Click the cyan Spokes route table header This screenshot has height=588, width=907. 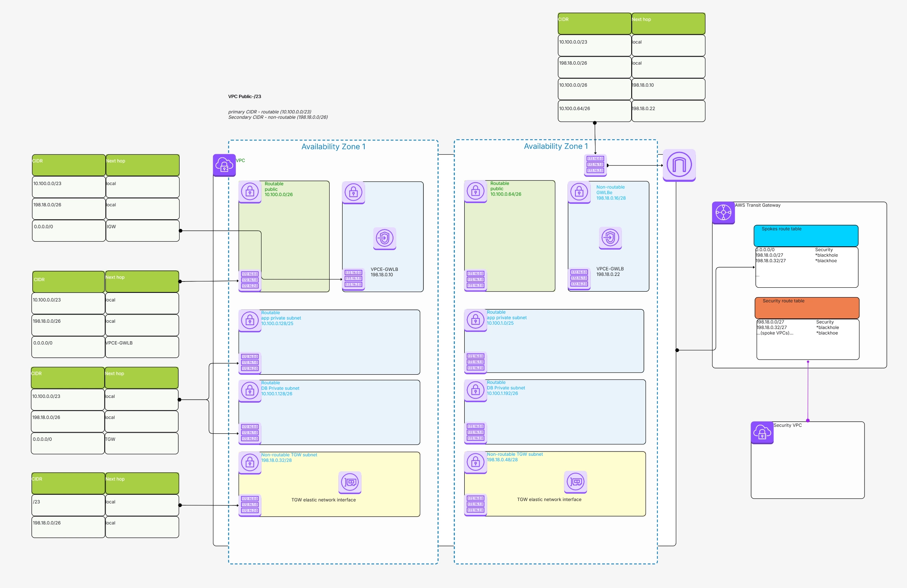click(x=806, y=235)
